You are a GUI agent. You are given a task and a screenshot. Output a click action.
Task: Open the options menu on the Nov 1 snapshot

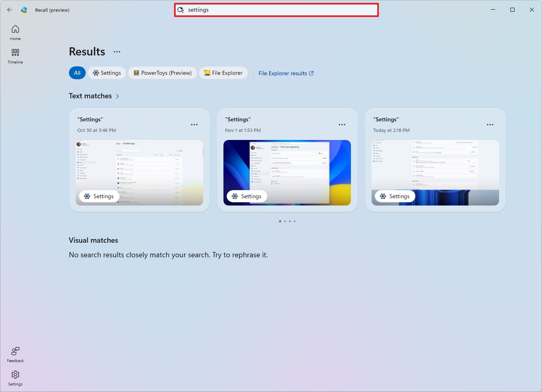point(342,124)
